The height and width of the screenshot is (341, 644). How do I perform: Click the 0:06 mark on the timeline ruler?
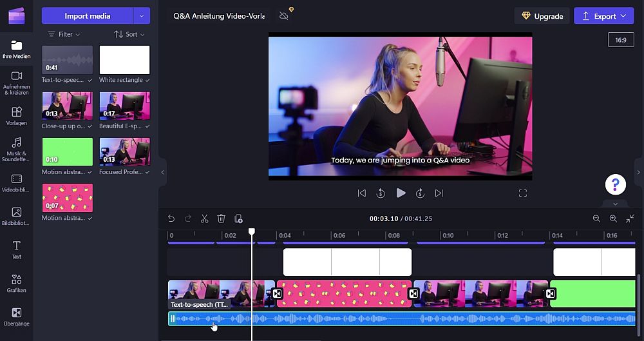click(339, 236)
